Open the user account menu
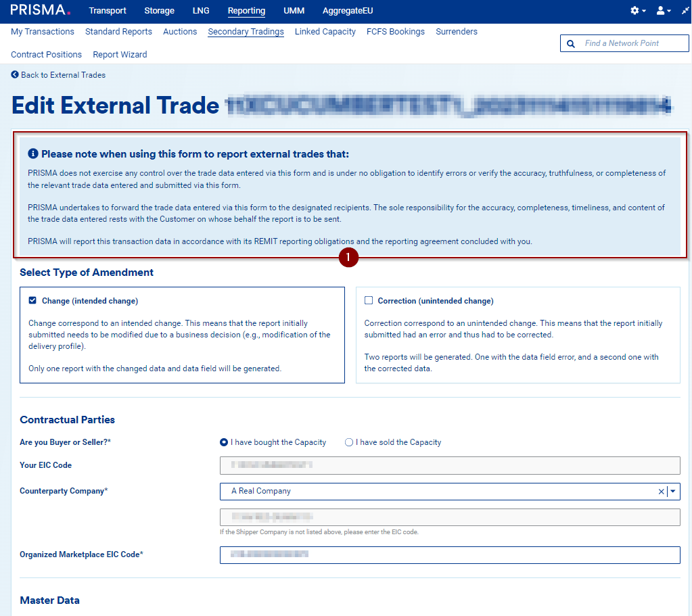Viewport: 692px width, 616px height. point(660,11)
